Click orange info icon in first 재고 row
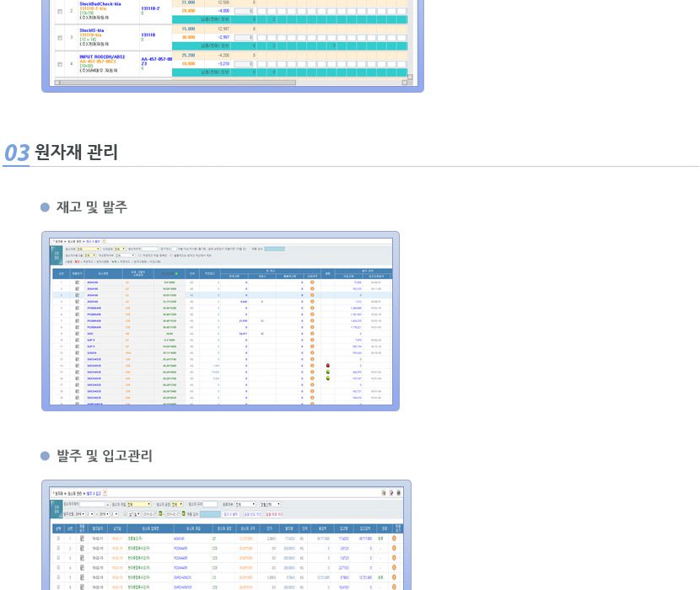The height and width of the screenshot is (590, 700). (312, 283)
